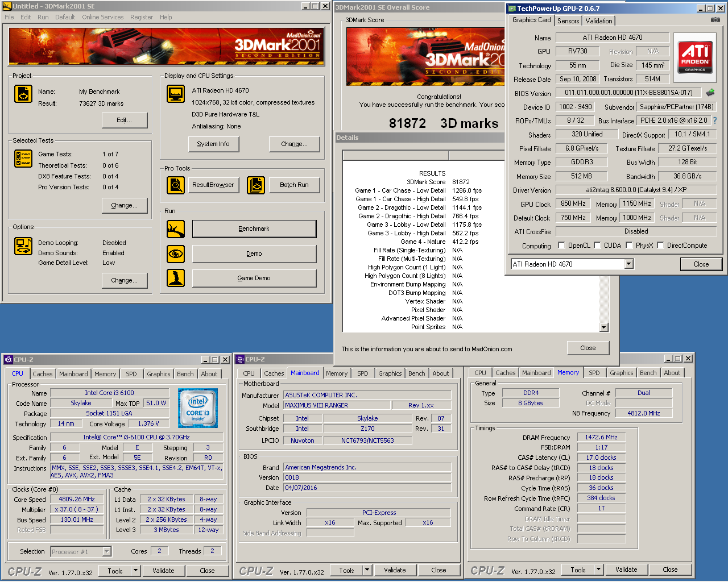
Task: Open the Processor #1 selection dropdown
Action: tap(106, 551)
